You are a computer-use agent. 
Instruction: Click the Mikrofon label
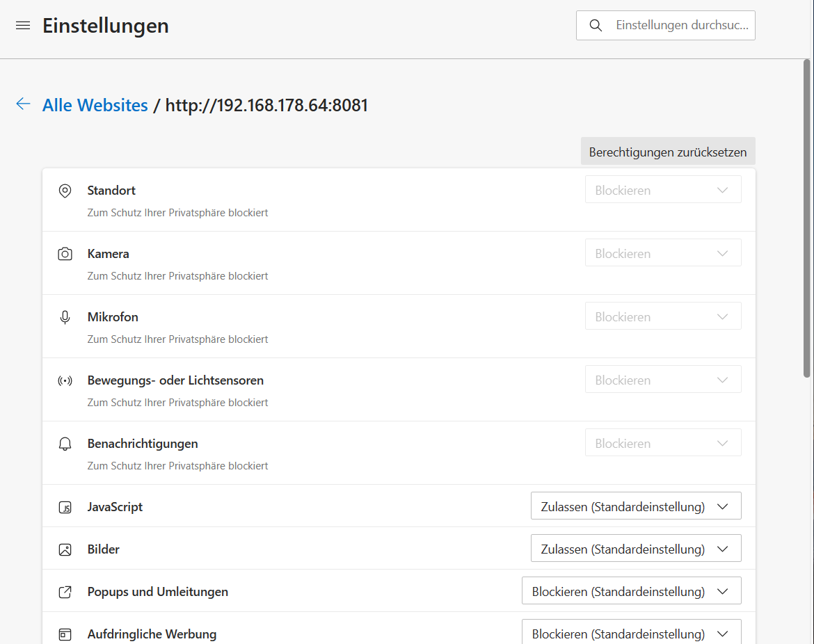click(113, 317)
